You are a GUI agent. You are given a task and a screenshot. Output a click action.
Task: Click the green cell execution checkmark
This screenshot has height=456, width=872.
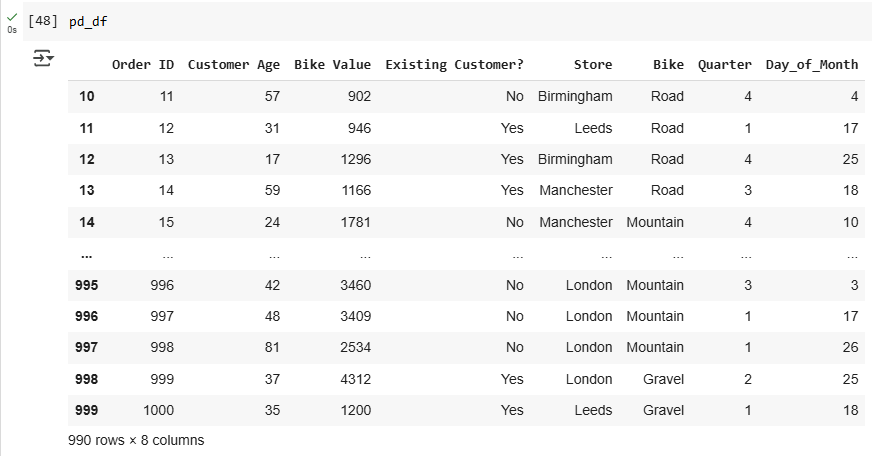point(12,17)
